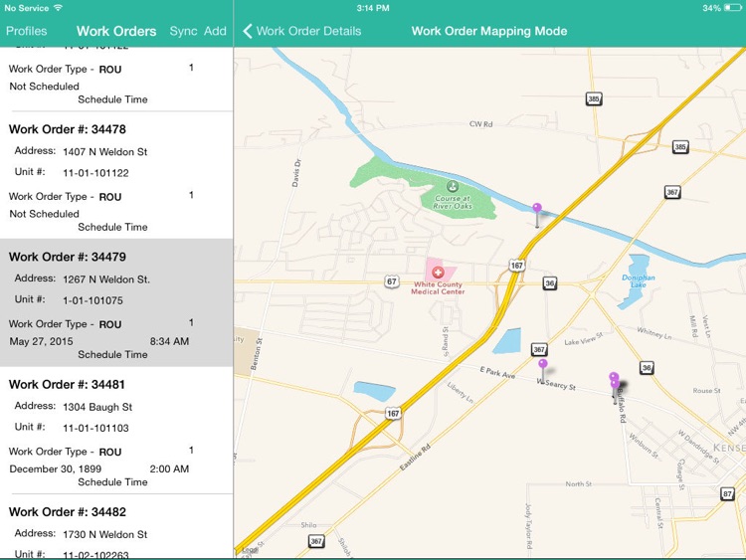Tap the E Park Ave street label
Viewport: 746px width, 560px height.
click(x=497, y=373)
